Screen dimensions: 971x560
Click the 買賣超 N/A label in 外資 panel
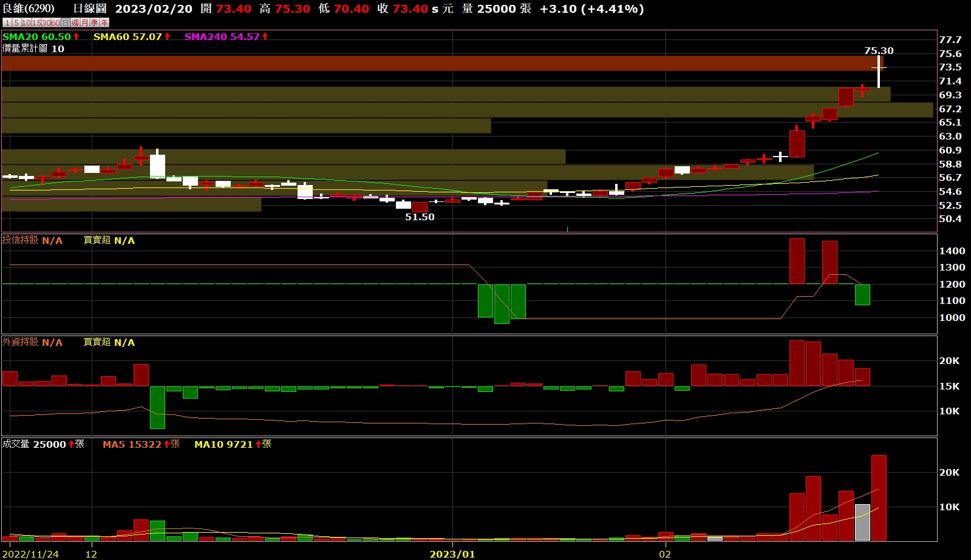click(x=109, y=342)
